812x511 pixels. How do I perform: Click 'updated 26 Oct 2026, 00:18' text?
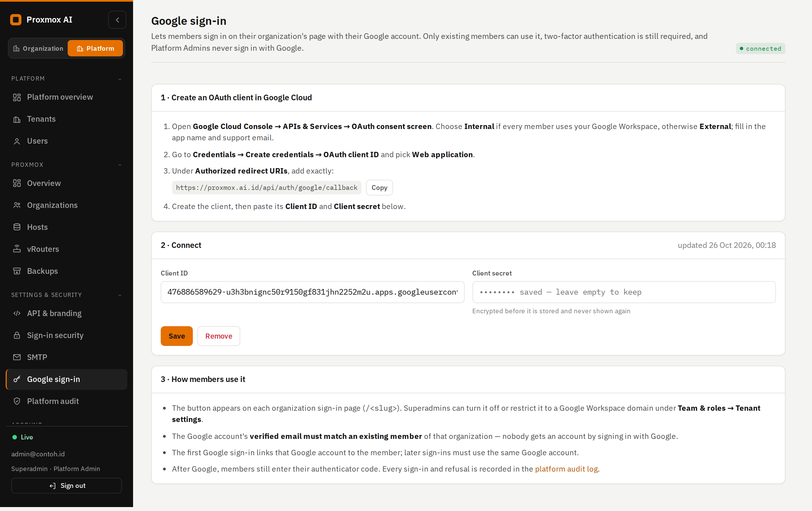tap(727, 245)
